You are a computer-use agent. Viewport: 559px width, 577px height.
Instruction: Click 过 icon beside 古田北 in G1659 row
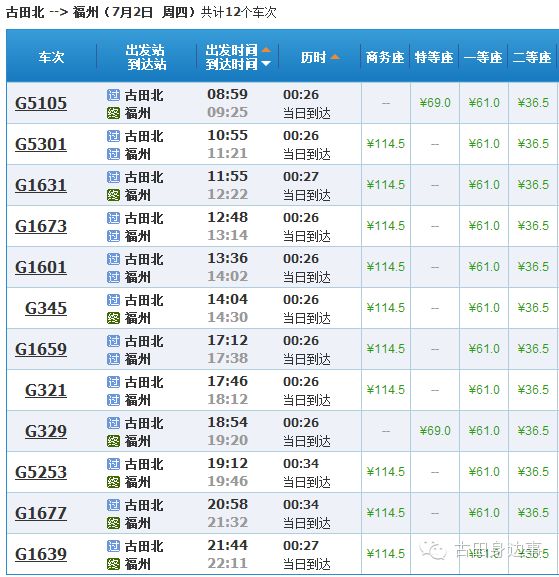113,341
